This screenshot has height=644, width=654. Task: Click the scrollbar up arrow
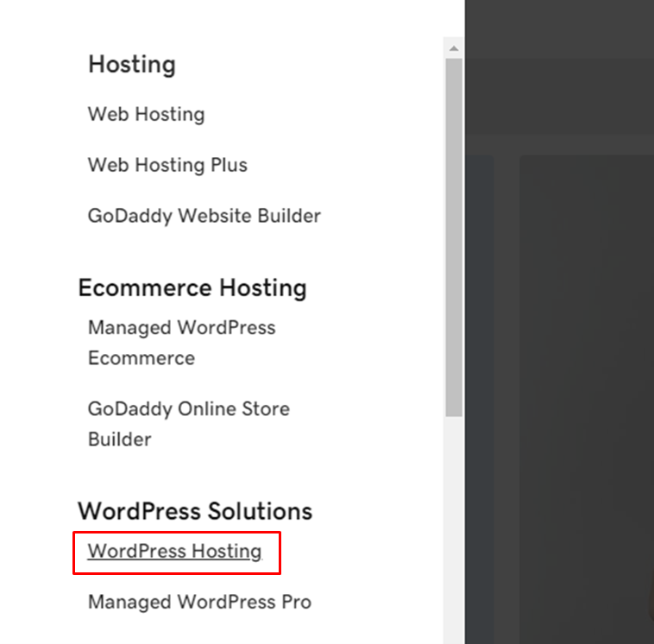(x=454, y=48)
